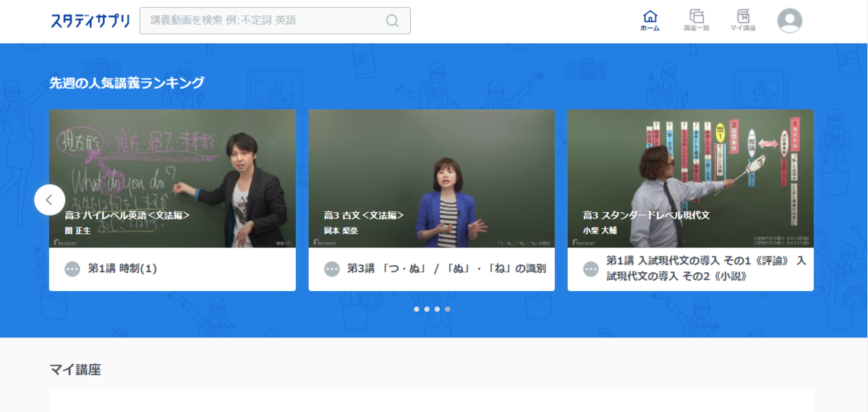
Task: Click status icon beside 第1講 時制(1)
Action: click(72, 269)
